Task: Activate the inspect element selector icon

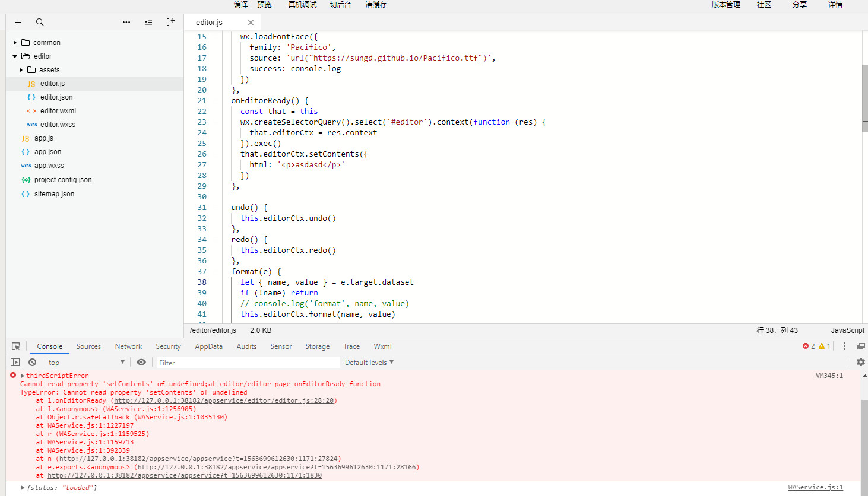Action: coord(16,346)
